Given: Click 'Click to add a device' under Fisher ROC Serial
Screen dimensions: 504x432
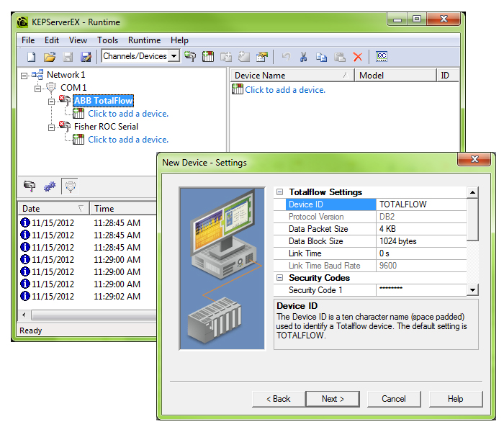Looking at the screenshot, I should coord(127,140).
